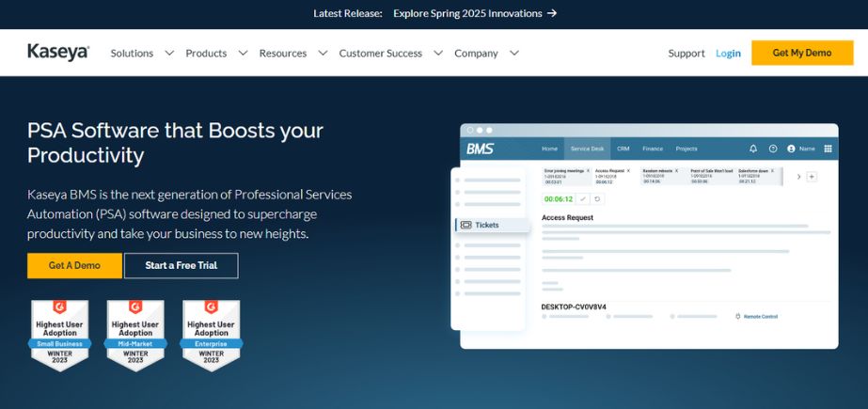868x409 pixels.
Task: Open the Resources menu
Action: pos(283,54)
